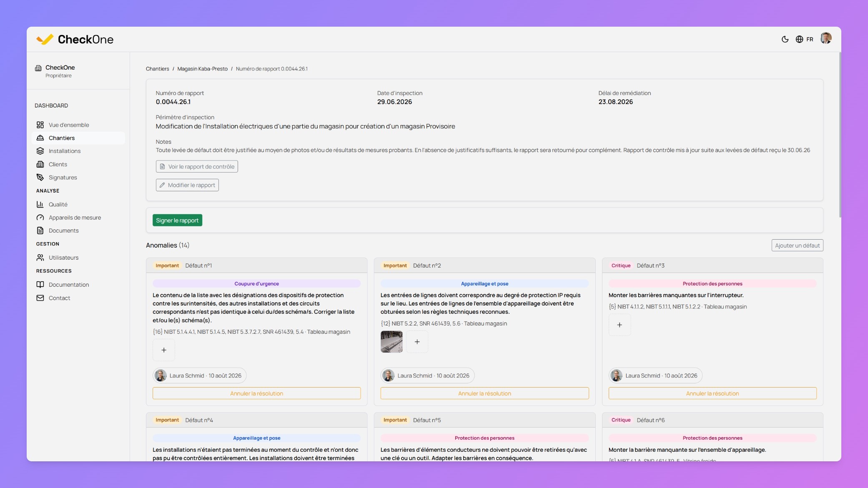
Task: Open the FR language selector
Action: click(x=804, y=39)
